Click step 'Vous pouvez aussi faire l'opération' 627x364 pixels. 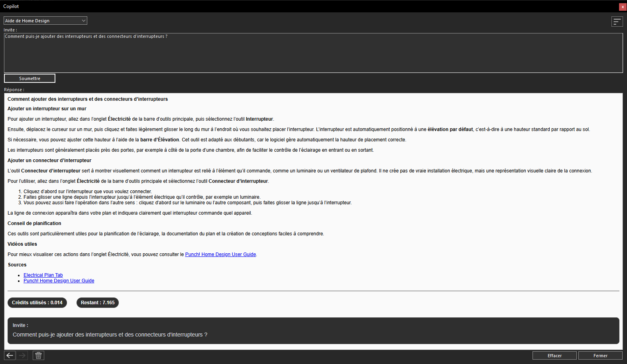click(187, 203)
